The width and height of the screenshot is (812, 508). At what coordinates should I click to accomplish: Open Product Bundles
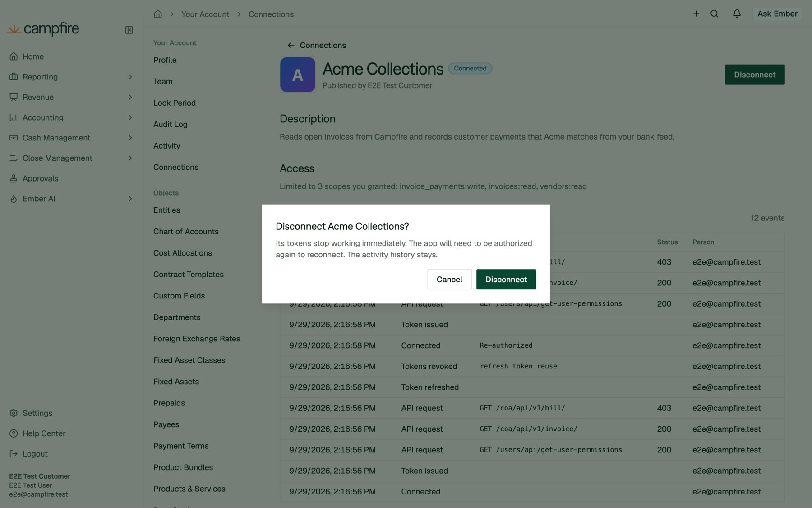(183, 467)
